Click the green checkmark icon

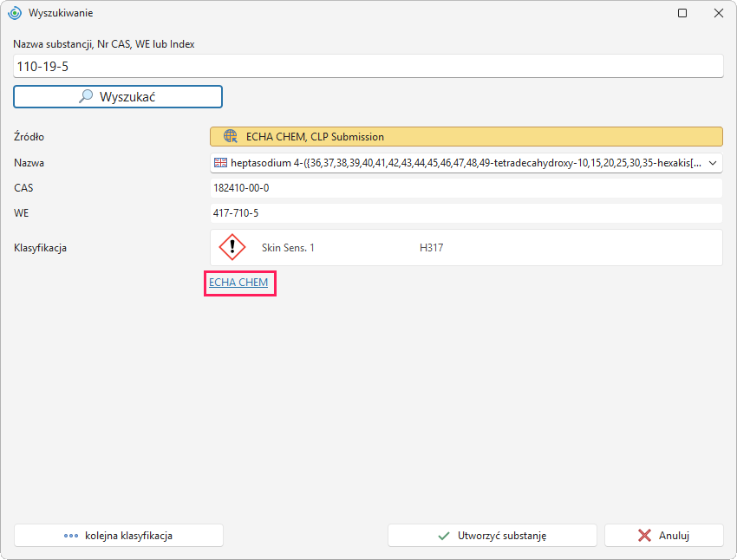[444, 536]
